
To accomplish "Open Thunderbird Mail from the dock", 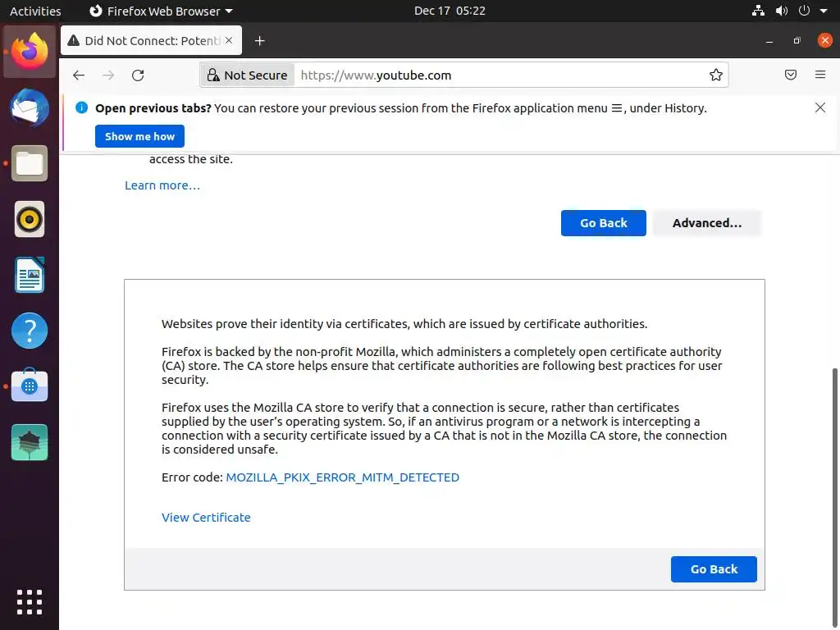I will click(30, 107).
